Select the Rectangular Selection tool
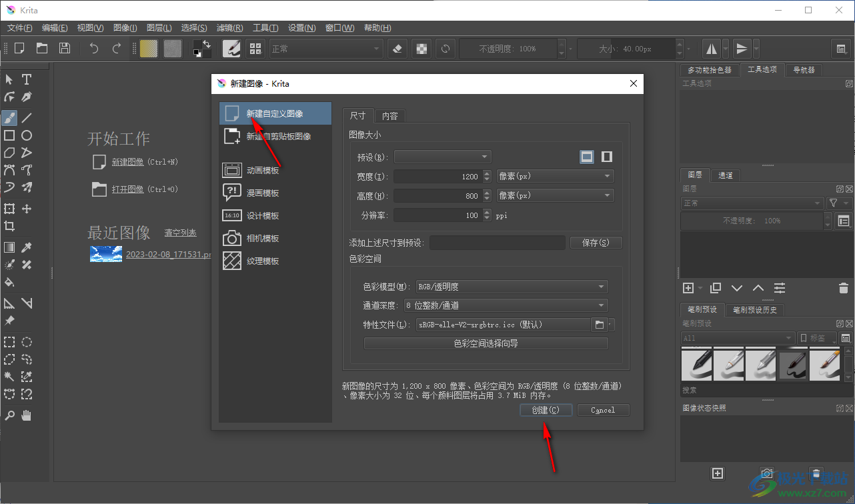Viewport: 855px width, 504px height. pos(9,342)
